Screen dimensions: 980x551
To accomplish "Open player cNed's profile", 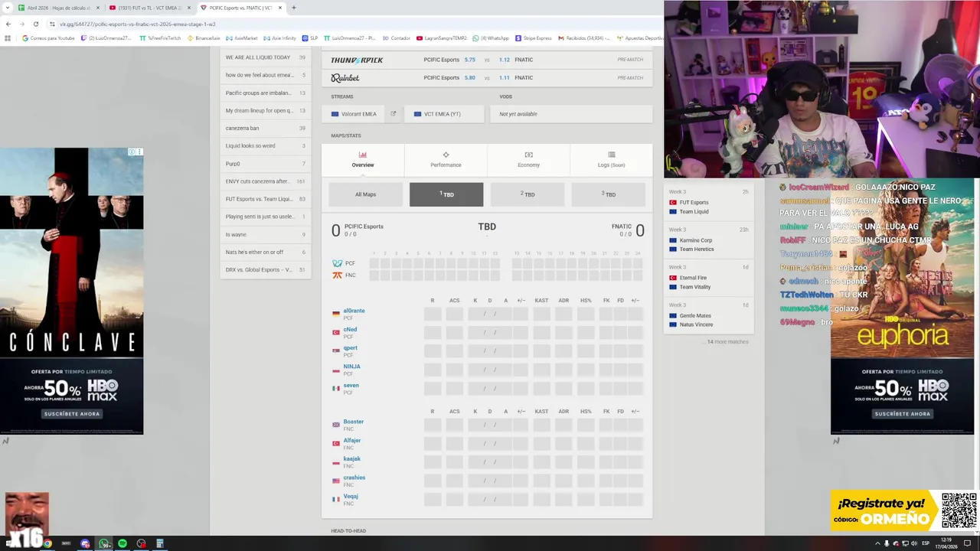I will click(350, 329).
